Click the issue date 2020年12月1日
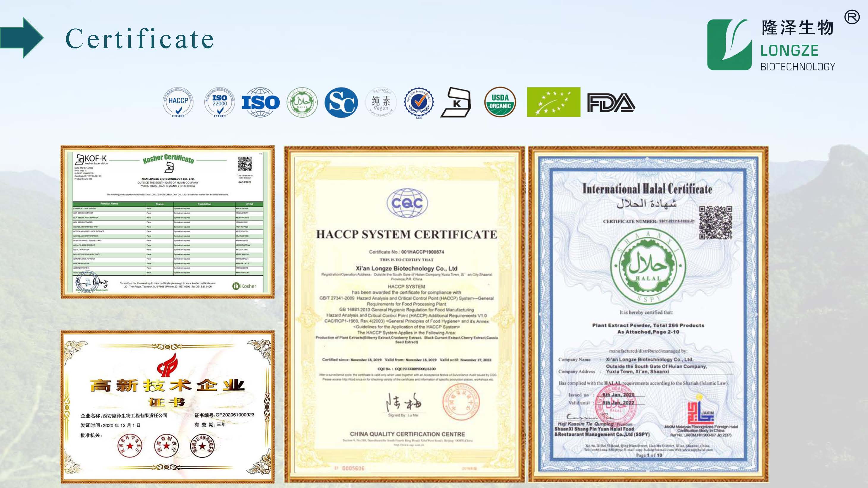The height and width of the screenshot is (488, 868). coord(121,425)
